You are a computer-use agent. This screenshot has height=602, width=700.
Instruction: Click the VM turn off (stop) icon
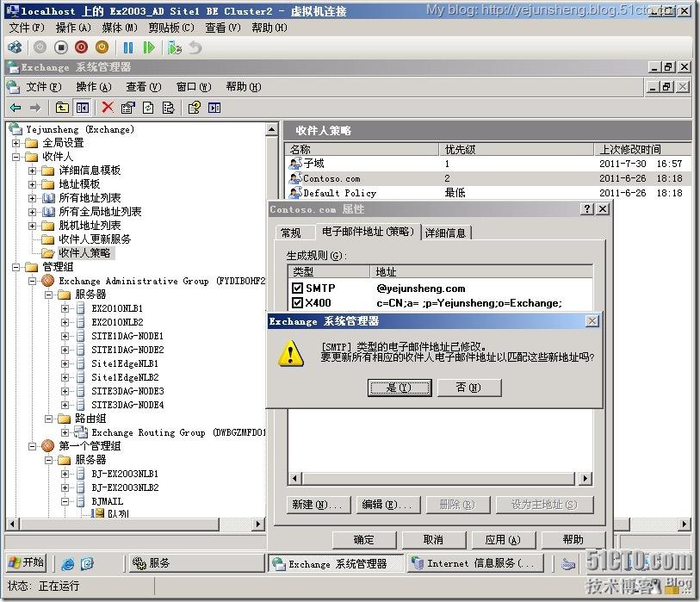point(61,47)
